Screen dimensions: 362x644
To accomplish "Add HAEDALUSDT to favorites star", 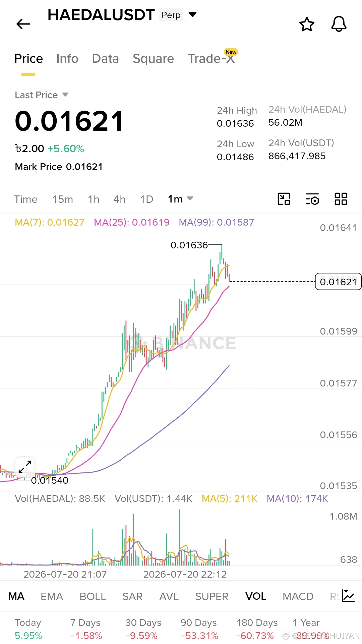I will pyautogui.click(x=307, y=24).
